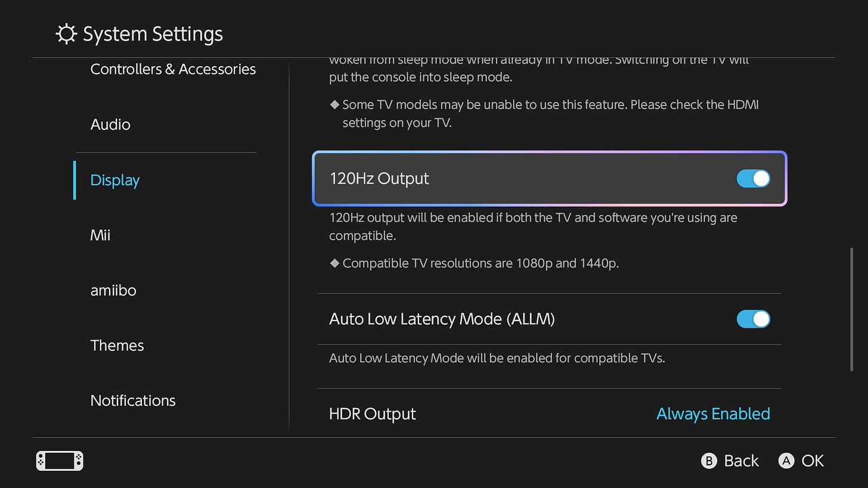Viewport: 868px width, 488px height.
Task: Click the System Settings gear icon
Action: [x=66, y=34]
